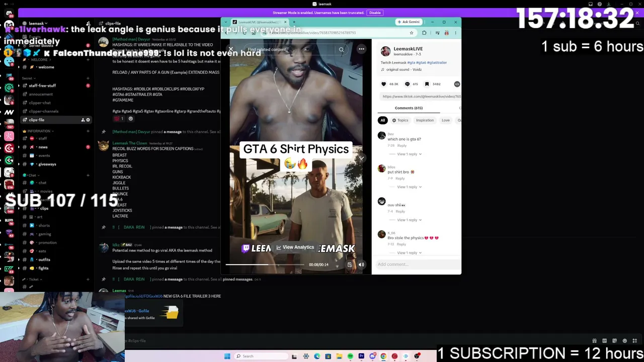
Task: Create channel in Secret category
Action: [x=88, y=78]
